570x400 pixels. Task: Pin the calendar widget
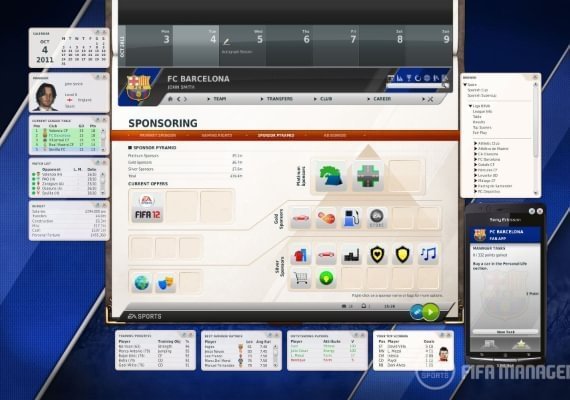click(x=97, y=32)
